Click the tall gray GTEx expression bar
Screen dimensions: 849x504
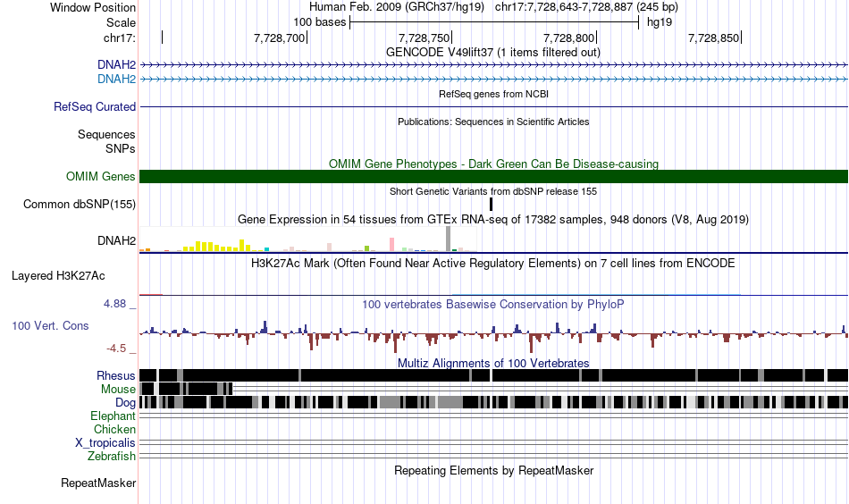448,239
